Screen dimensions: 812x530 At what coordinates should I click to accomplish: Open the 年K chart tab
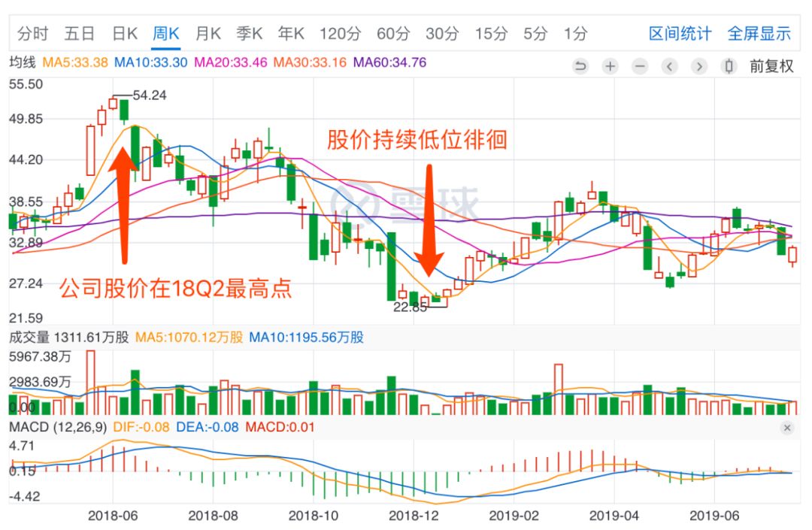point(291,34)
